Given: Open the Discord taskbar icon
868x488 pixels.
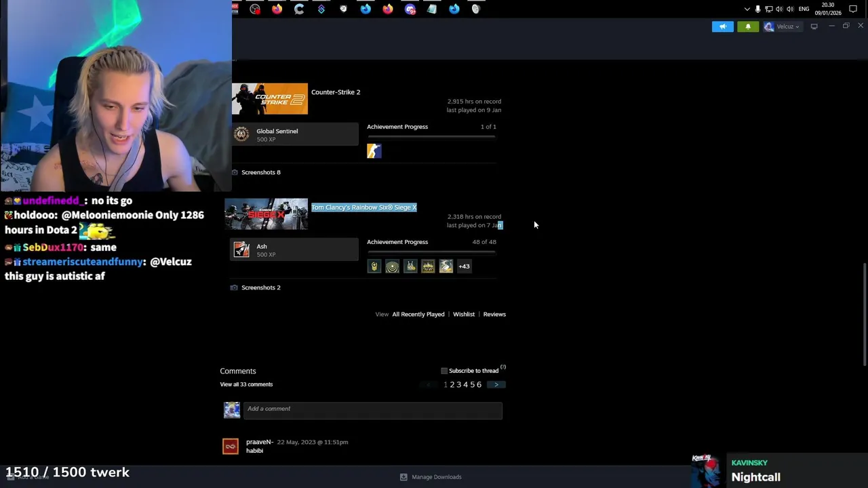Looking at the screenshot, I should coord(410,9).
